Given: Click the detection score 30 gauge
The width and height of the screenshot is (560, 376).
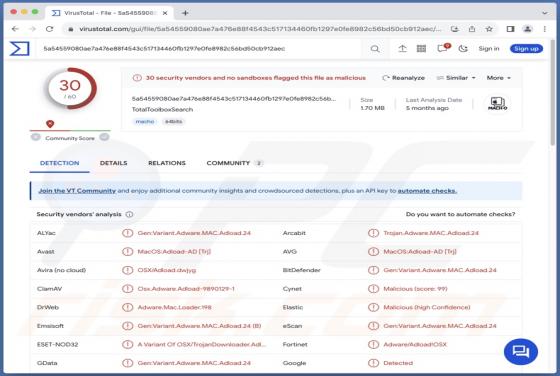Looking at the screenshot, I should click(70, 89).
